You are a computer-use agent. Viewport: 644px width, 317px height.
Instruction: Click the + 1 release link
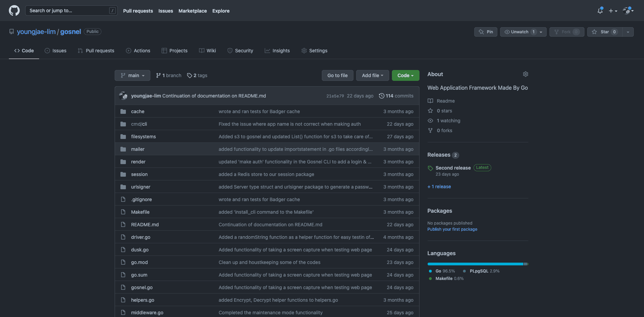(439, 187)
